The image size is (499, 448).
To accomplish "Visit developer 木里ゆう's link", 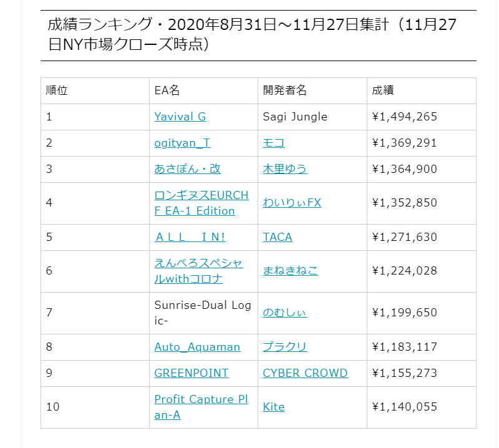I will coord(284,169).
